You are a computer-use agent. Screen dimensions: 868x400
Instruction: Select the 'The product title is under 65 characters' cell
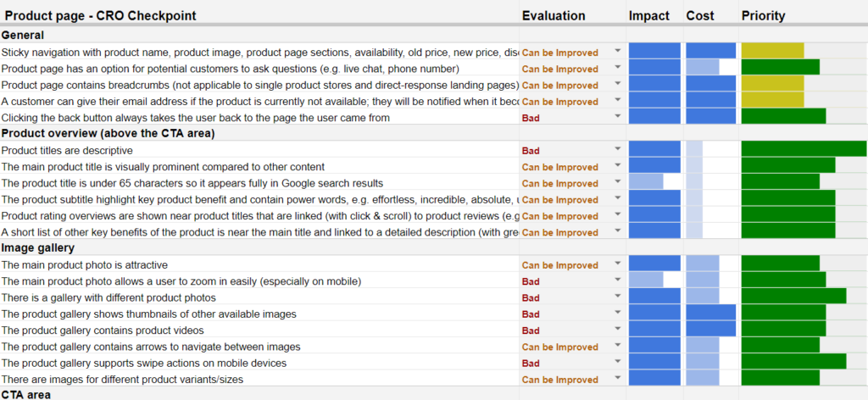(x=192, y=183)
